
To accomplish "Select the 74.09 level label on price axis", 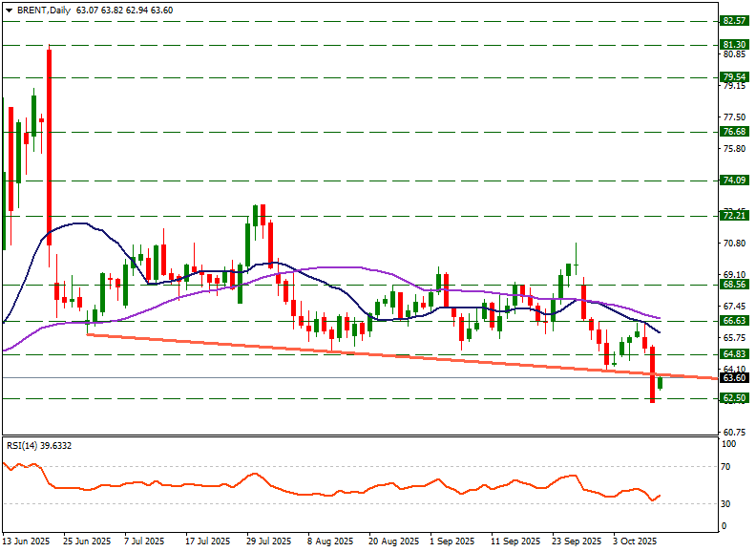I will pyautogui.click(x=733, y=180).
